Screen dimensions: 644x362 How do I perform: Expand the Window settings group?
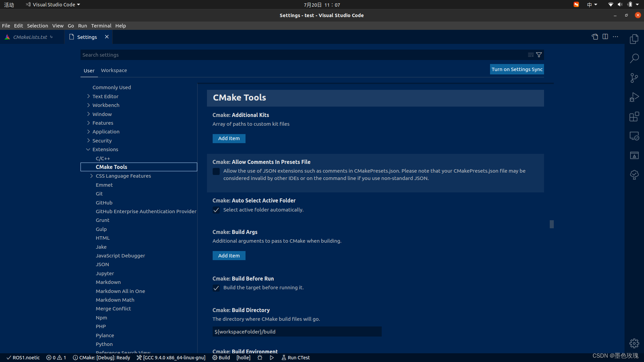pos(89,114)
